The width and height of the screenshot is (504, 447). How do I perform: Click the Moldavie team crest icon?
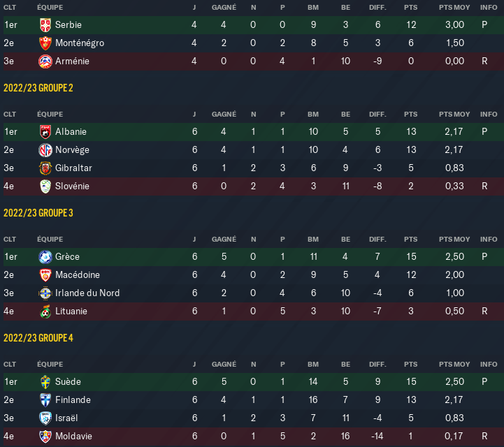(x=45, y=436)
